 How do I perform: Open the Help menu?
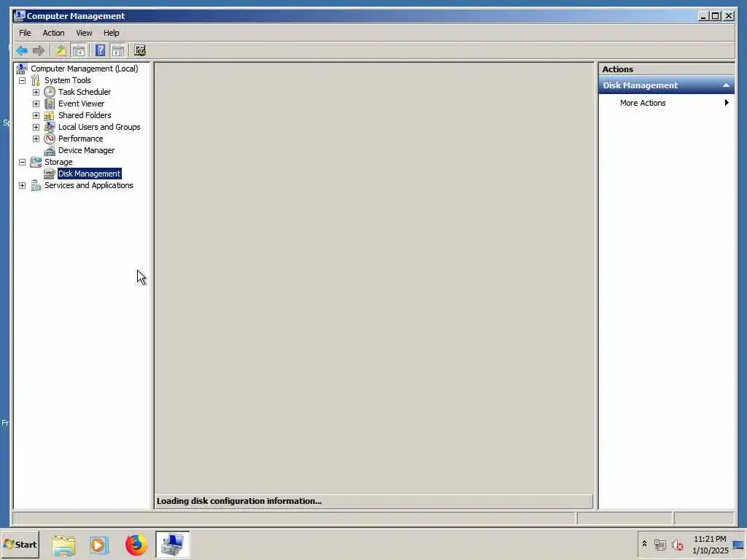point(112,33)
